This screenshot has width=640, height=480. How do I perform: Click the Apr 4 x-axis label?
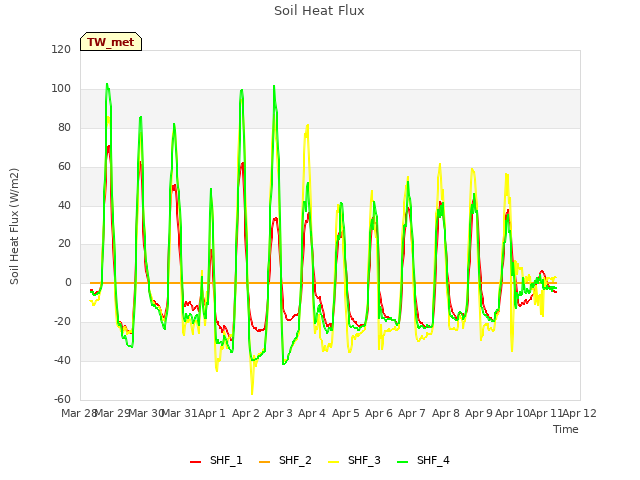click(312, 413)
